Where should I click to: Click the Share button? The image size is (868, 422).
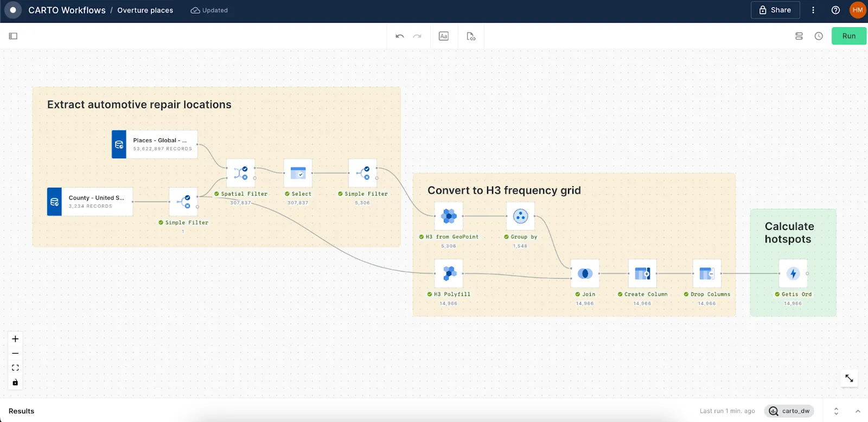(x=775, y=10)
